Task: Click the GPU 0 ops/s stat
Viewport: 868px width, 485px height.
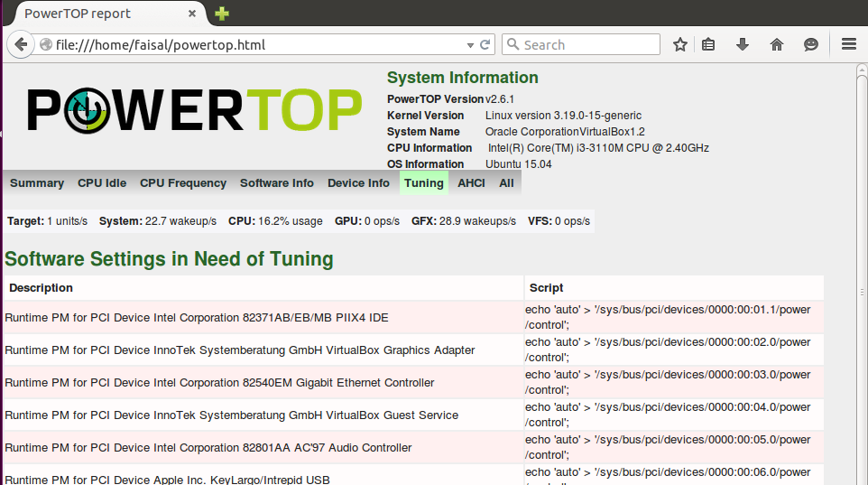Action: pyautogui.click(x=367, y=221)
